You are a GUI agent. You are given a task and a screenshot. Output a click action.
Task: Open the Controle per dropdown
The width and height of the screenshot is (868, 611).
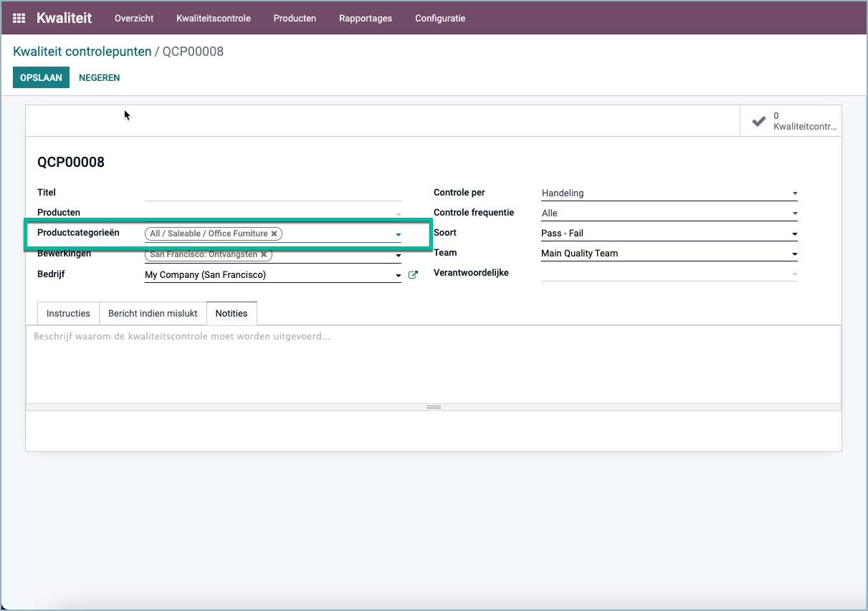coord(669,193)
